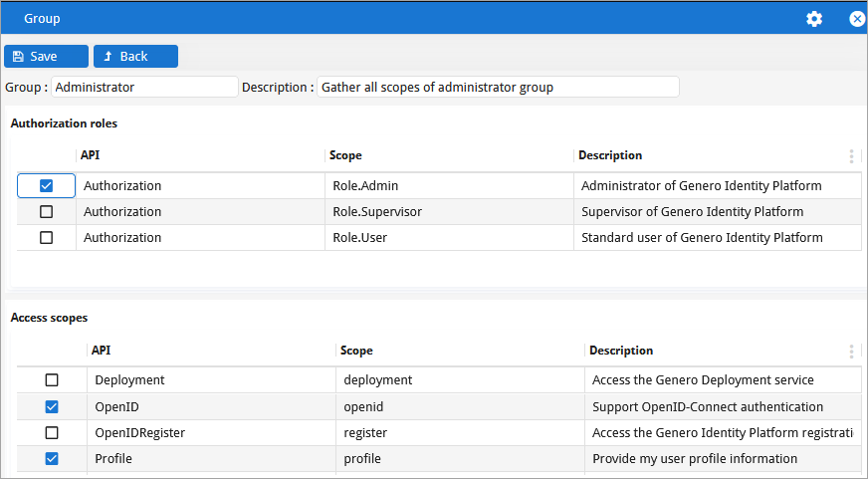Image resolution: width=868 pixels, height=479 pixels.
Task: Uncheck the Role.Admin checkbox
Action: click(47, 185)
